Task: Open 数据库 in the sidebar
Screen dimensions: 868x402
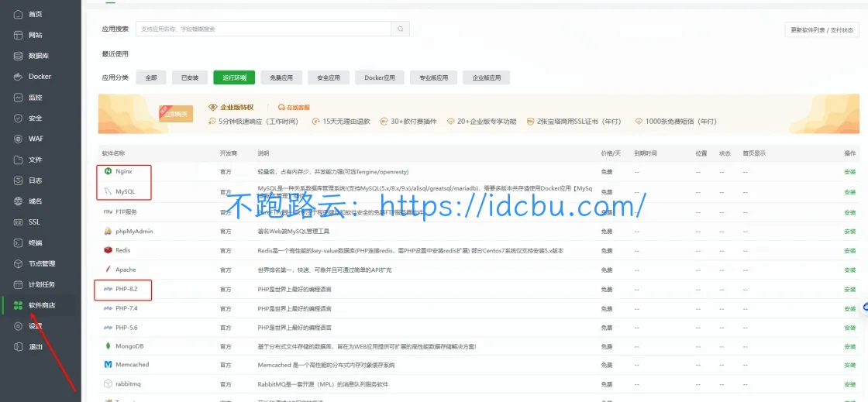Action: pos(39,56)
